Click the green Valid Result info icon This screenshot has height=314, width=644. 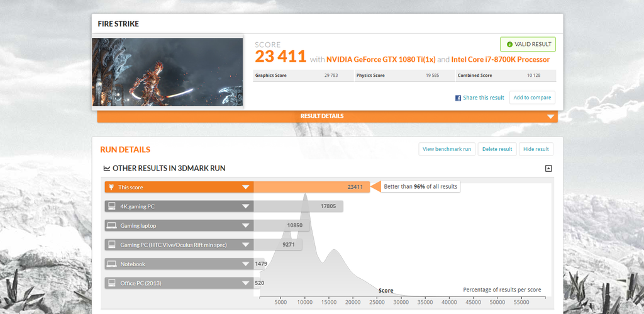pos(509,45)
